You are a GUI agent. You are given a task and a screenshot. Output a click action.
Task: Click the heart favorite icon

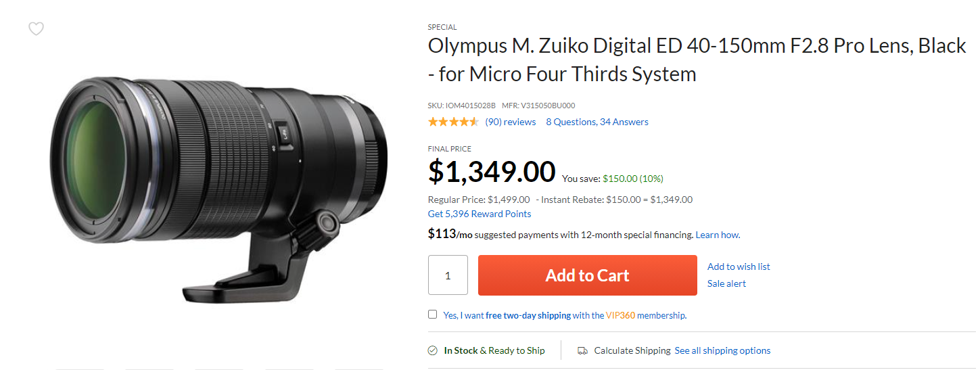point(36,28)
